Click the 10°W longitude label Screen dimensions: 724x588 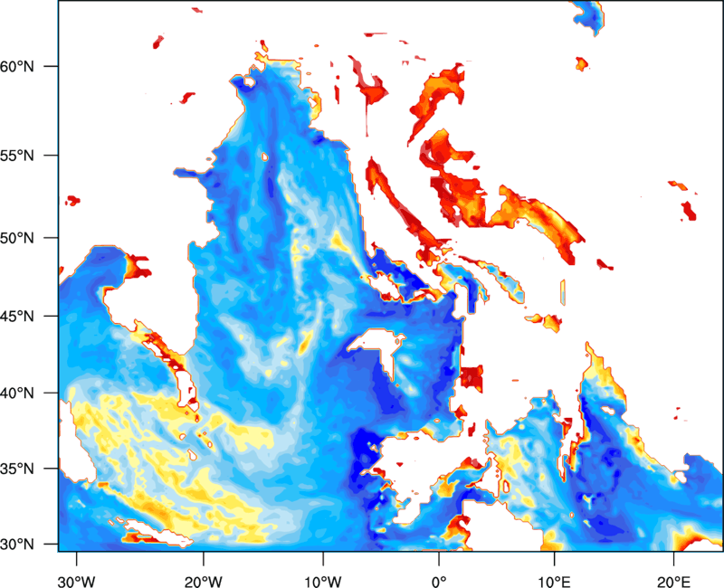point(323,582)
